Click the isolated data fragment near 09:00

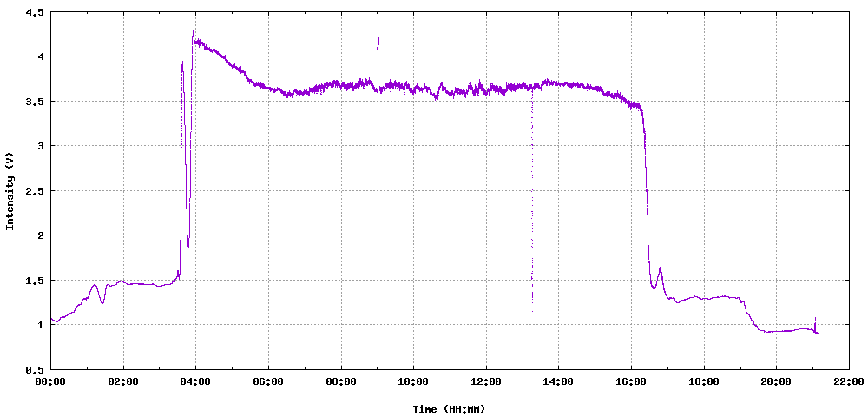378,43
